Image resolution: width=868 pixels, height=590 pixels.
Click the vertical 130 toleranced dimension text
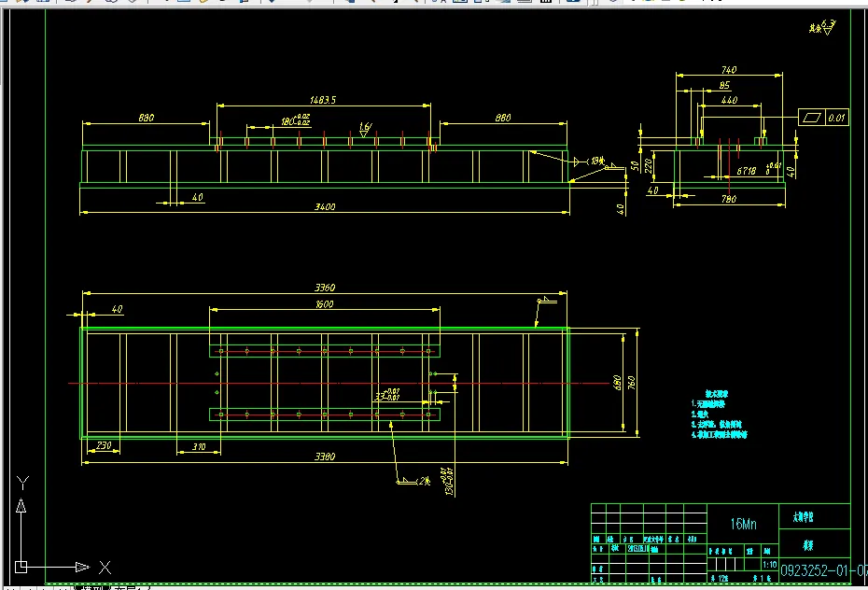pos(448,482)
